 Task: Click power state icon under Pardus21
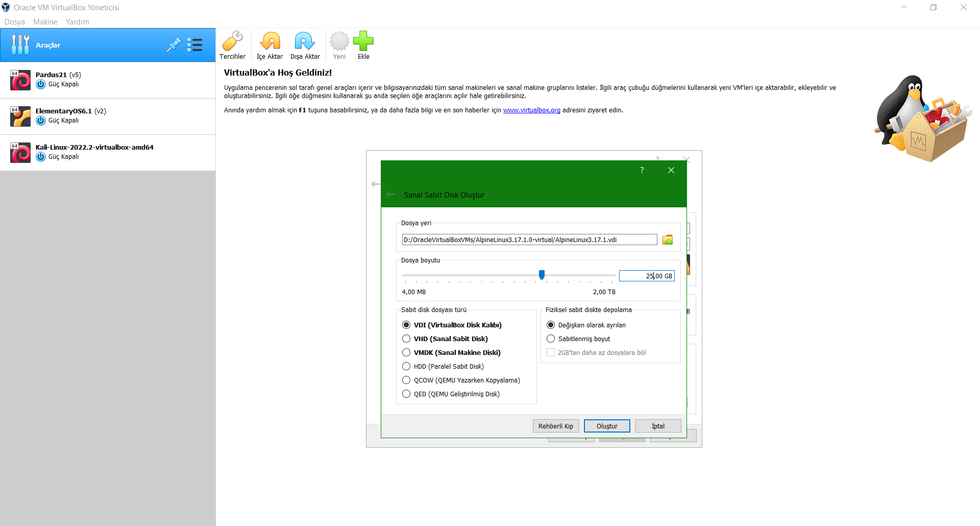41,84
